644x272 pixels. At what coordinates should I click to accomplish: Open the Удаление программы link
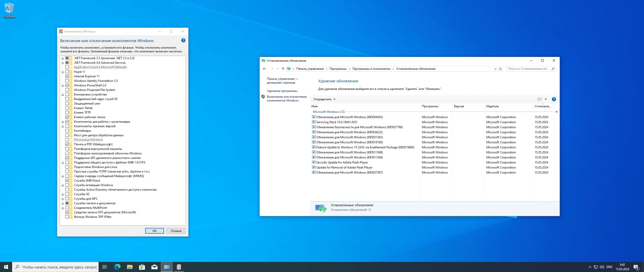click(282, 91)
